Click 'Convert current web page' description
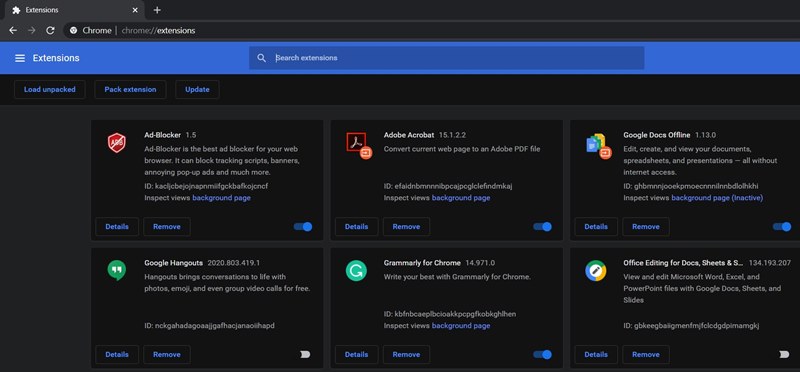 coord(462,149)
